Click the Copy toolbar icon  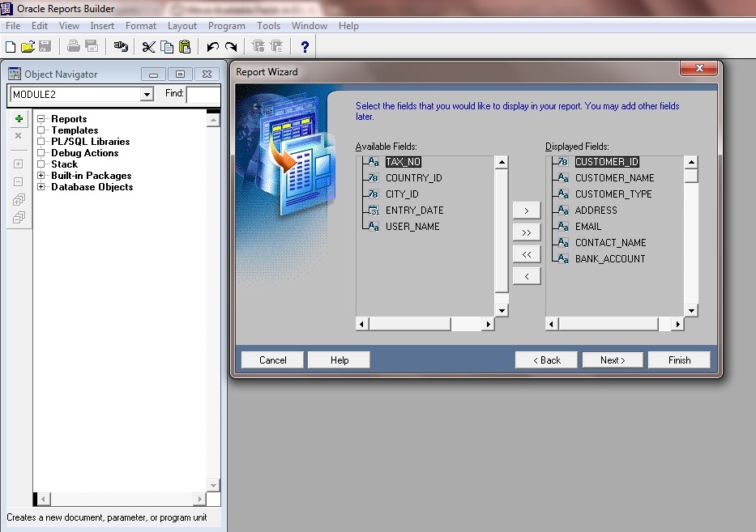click(x=167, y=47)
